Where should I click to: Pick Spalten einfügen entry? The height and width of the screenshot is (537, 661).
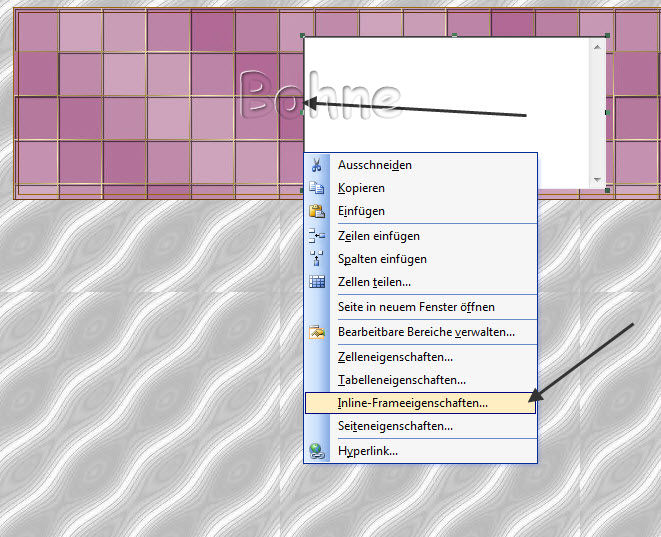[x=421, y=259]
